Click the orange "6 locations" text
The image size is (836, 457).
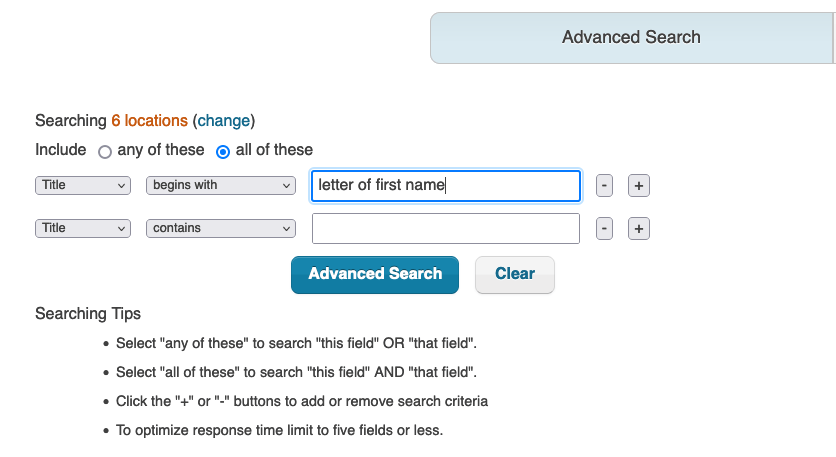149,121
